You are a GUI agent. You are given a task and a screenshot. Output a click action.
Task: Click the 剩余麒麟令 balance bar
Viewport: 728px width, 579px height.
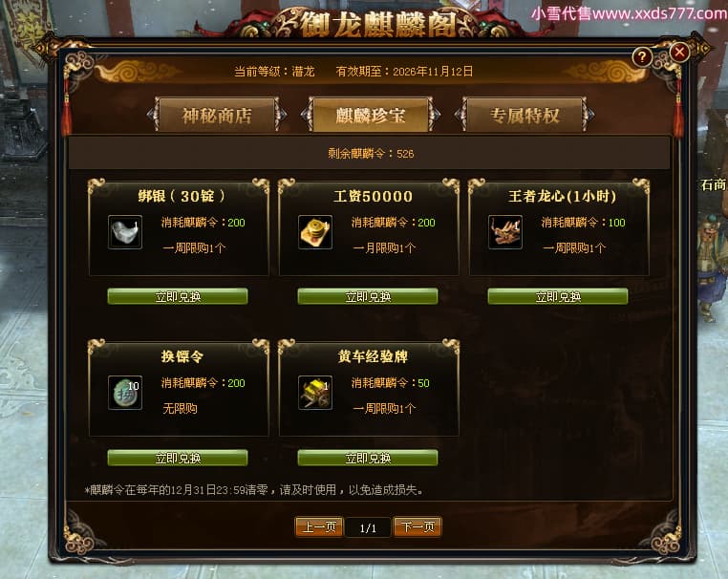[370, 153]
